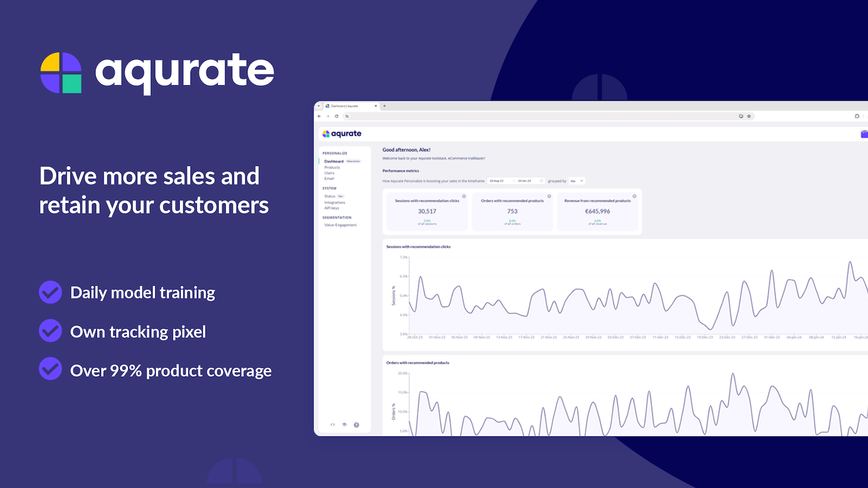Click the checkmark beside Daily model training
The height and width of the screenshot is (488, 868).
point(50,292)
